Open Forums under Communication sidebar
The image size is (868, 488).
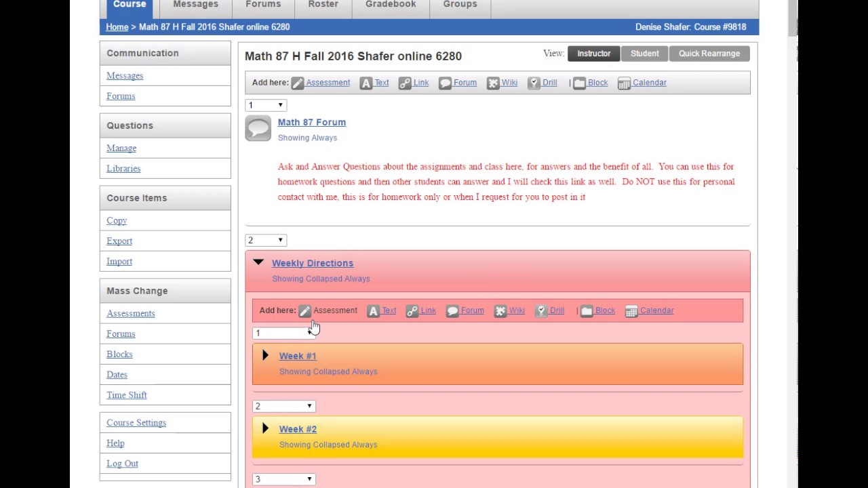pyautogui.click(x=121, y=96)
